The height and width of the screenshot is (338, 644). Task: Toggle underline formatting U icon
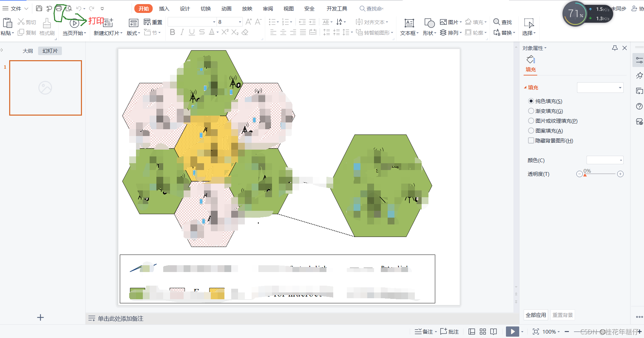(x=192, y=32)
